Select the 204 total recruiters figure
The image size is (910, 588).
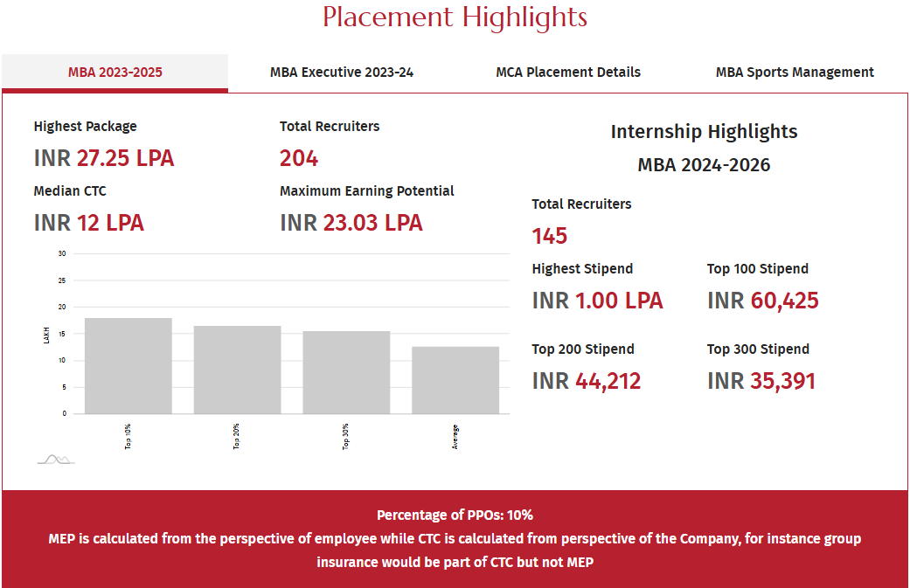pos(299,158)
